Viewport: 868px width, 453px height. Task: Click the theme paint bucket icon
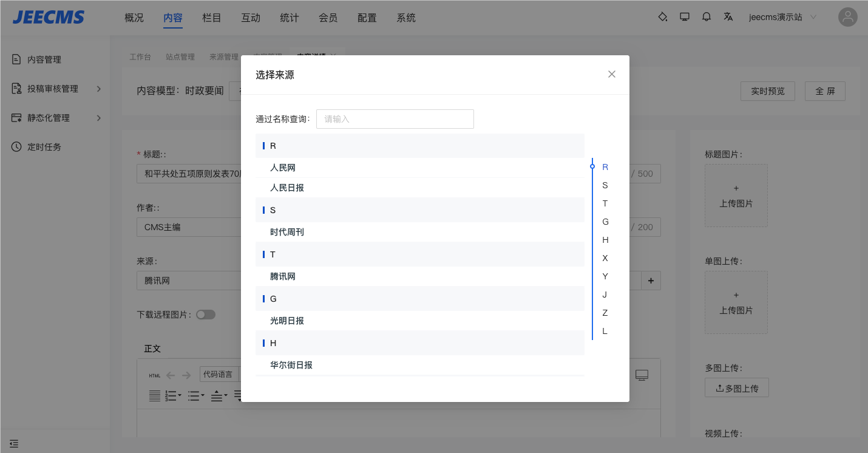pos(663,17)
